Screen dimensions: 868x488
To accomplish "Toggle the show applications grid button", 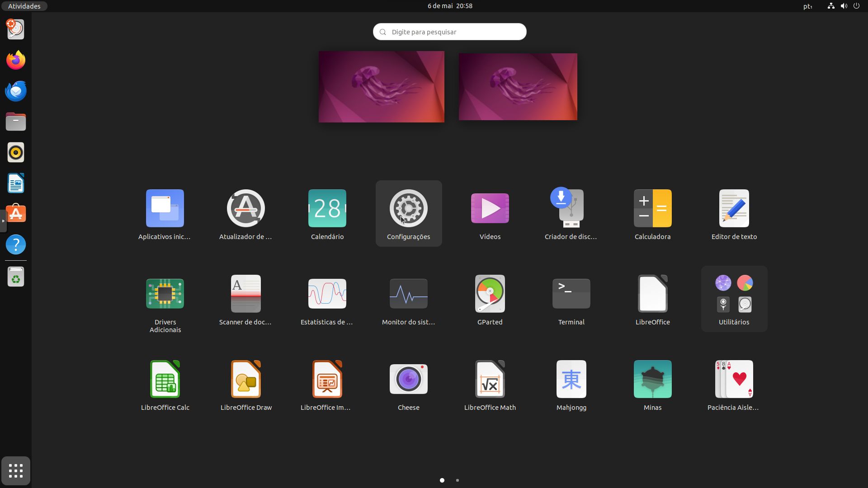I will point(16,471).
